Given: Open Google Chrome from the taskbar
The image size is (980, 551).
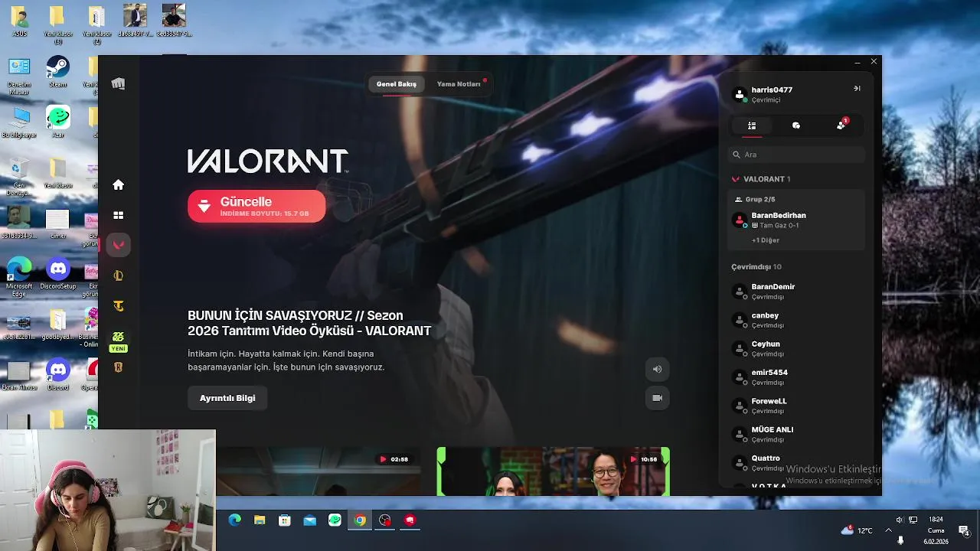Looking at the screenshot, I should [x=360, y=520].
